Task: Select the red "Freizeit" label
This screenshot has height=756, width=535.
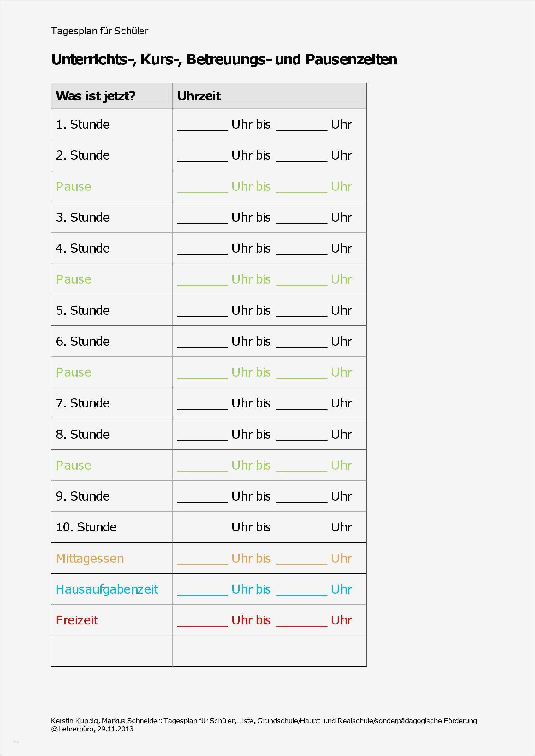Action: click(77, 620)
